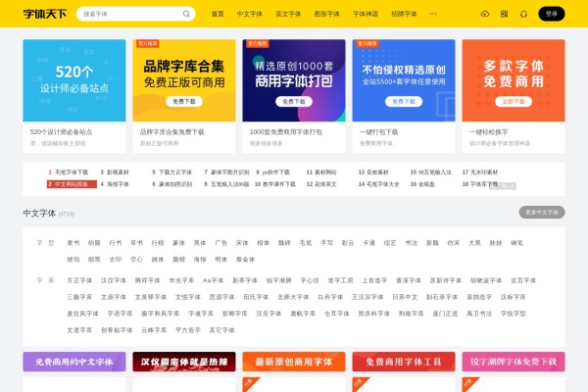Click the 免费商用字体工具 red banner

coord(403,362)
